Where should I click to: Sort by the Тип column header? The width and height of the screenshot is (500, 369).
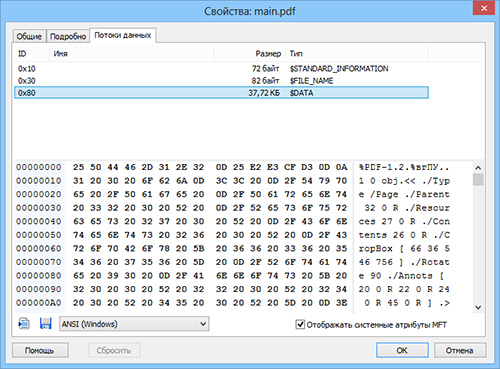[357, 54]
